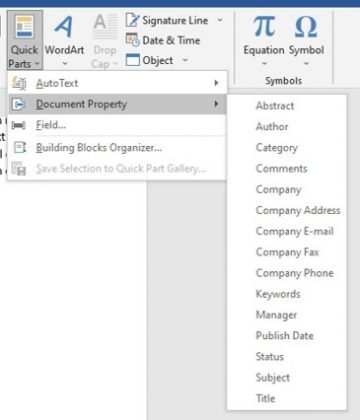This screenshot has height=420, width=360.
Task: Expand the Signature Line dropdown arrow
Action: (x=220, y=20)
